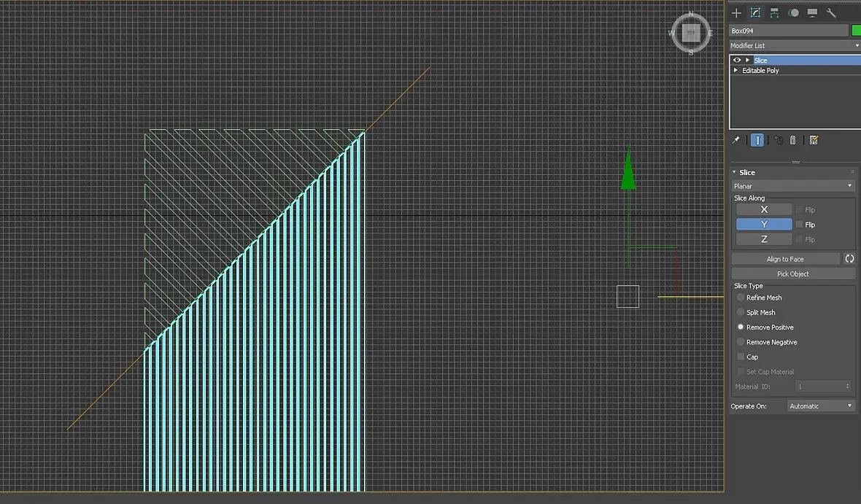Expand Editable Poly sub-objects
The image size is (861, 504).
pos(735,70)
